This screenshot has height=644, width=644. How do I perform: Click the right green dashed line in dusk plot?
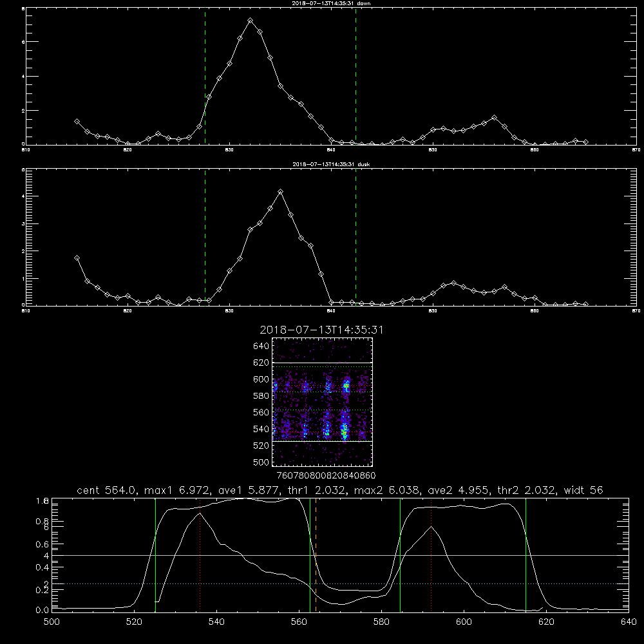click(355, 237)
